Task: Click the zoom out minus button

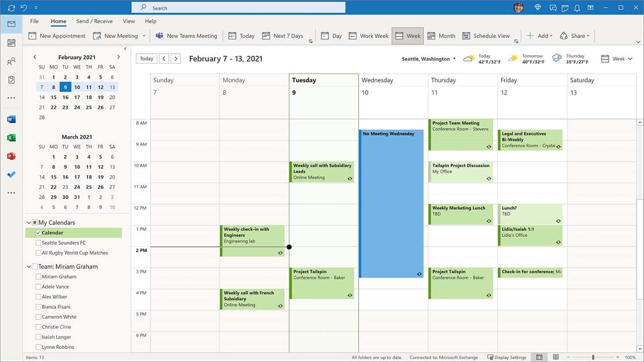Action: tap(569, 357)
